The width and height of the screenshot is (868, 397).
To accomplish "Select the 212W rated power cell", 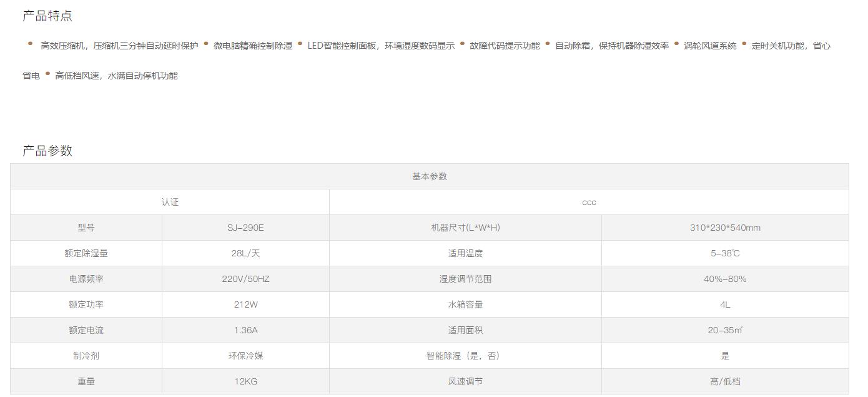I will pos(245,304).
